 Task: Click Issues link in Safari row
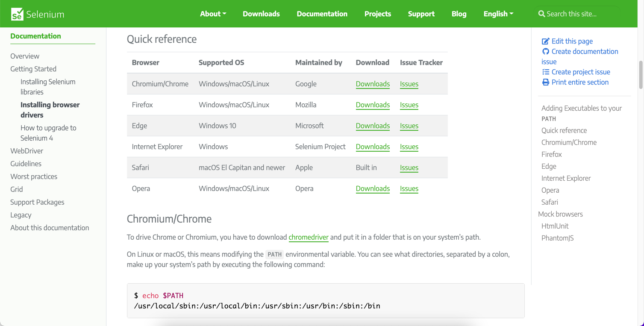point(409,167)
